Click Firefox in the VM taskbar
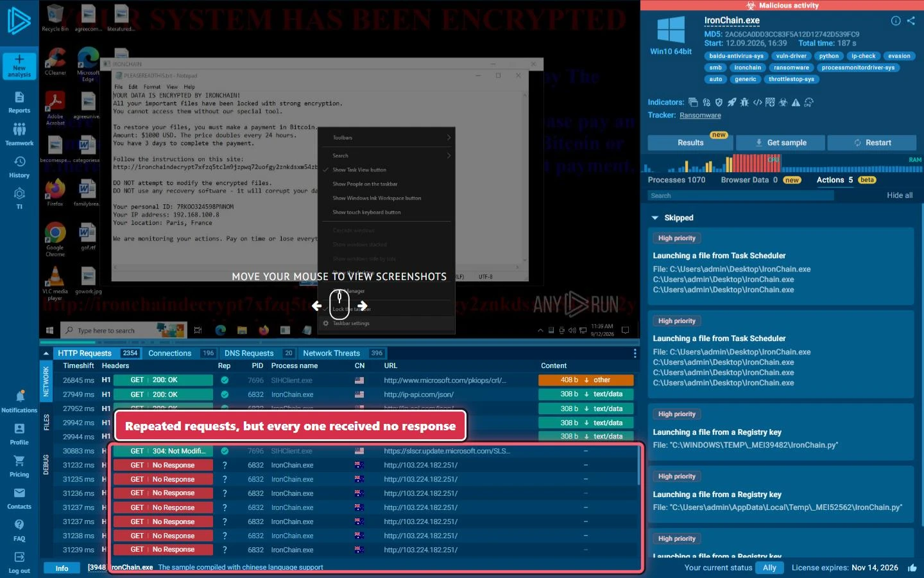This screenshot has width=924, height=578. (264, 330)
